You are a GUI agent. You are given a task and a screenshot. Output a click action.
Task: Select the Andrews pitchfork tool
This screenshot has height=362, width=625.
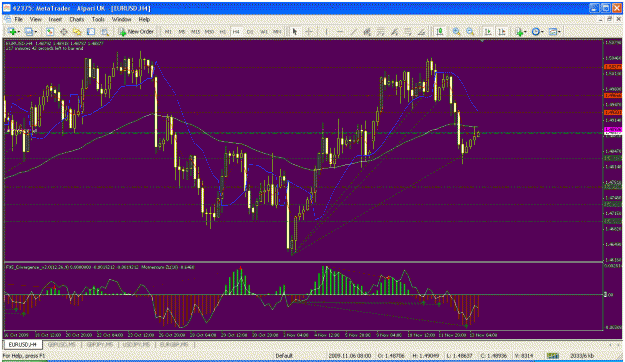pyautogui.click(x=394, y=31)
